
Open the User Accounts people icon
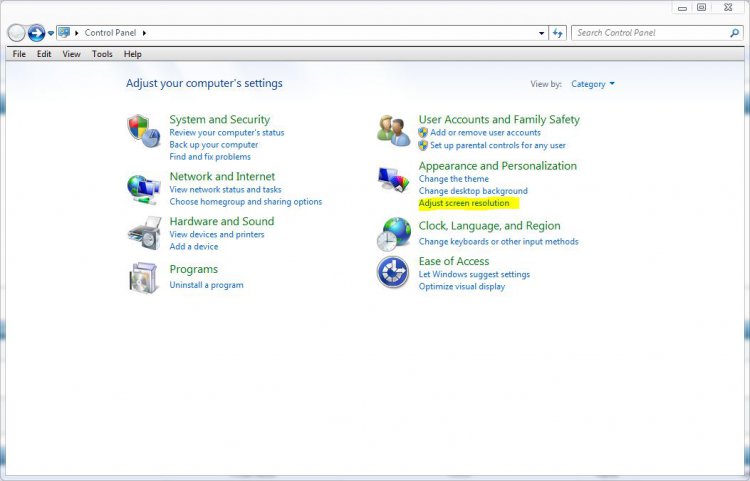click(393, 131)
